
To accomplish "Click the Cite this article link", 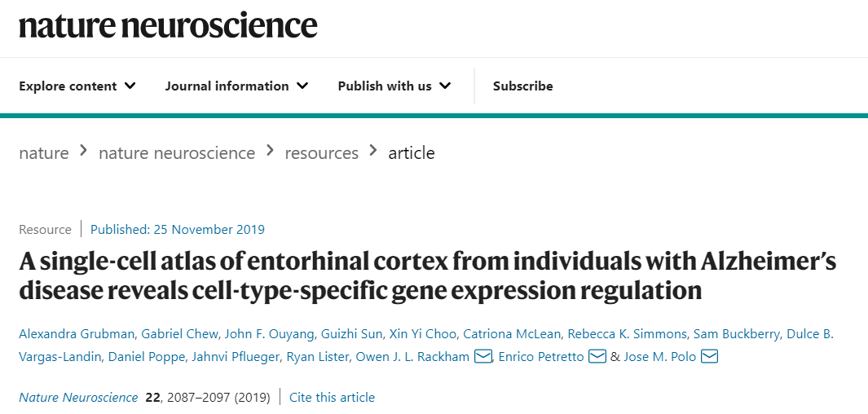I will pos(332,398).
